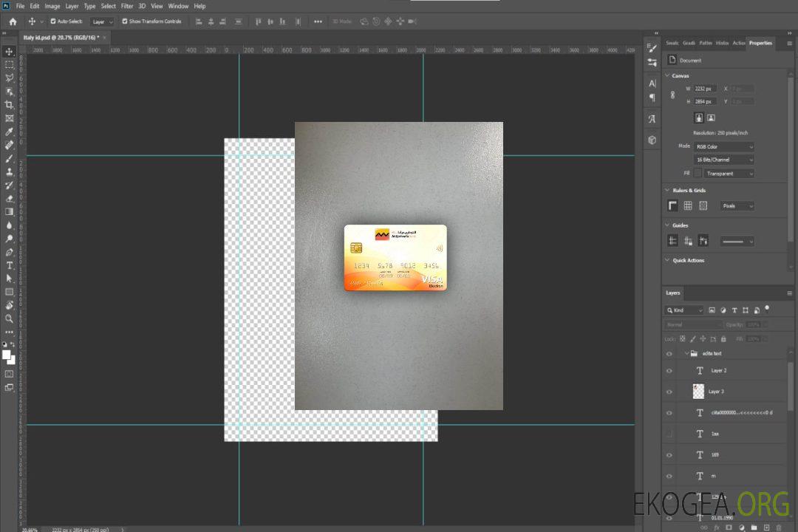Open the Window menu
The height and width of the screenshot is (532, 798).
click(178, 6)
